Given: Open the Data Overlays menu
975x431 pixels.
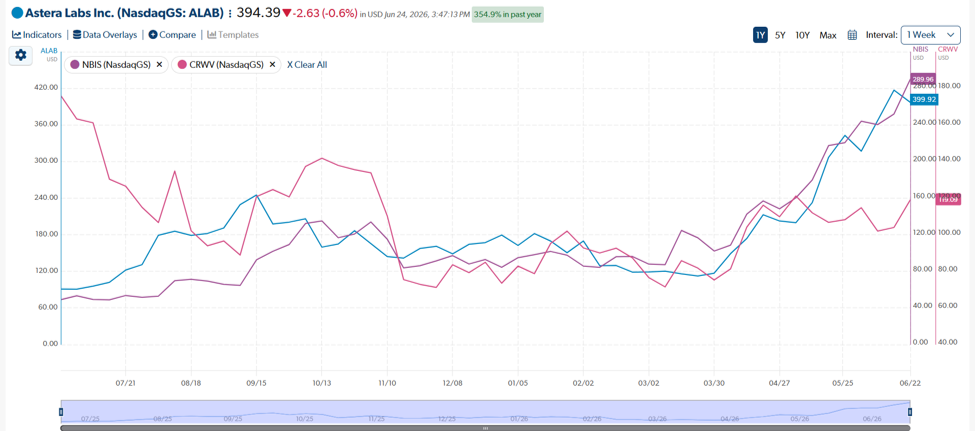Looking at the screenshot, I should point(105,35).
